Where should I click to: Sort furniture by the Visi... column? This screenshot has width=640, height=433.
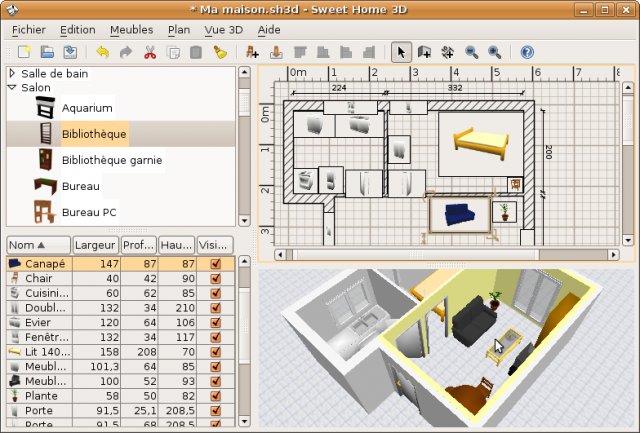pos(215,245)
